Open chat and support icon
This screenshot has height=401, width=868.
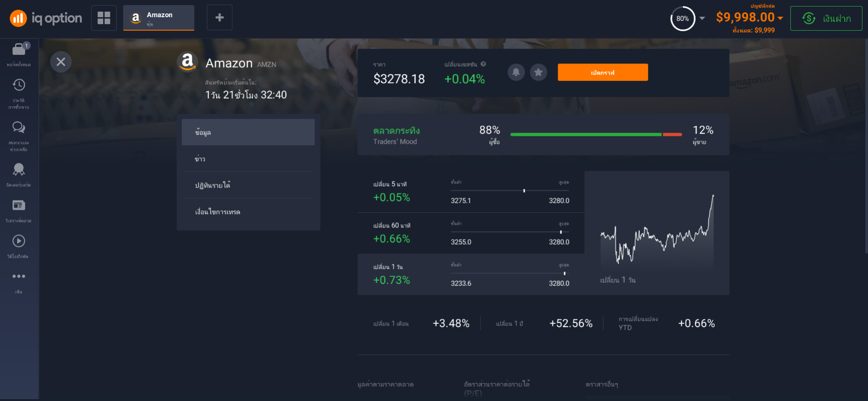(19, 127)
